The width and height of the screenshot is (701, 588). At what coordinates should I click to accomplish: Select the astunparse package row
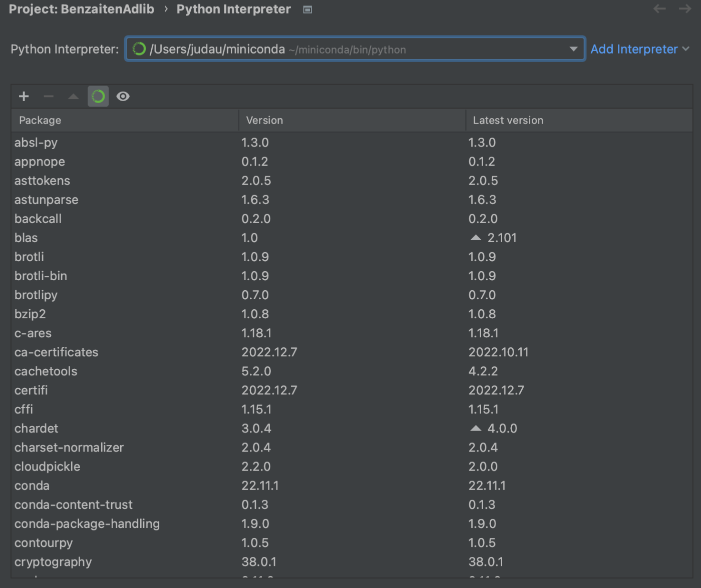pyautogui.click(x=352, y=200)
